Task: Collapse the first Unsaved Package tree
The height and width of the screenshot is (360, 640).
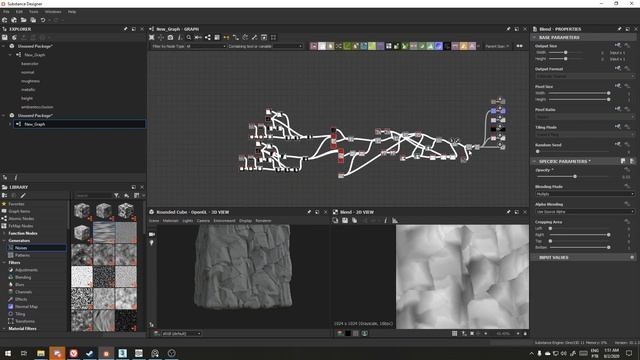Action: [x=4, y=46]
